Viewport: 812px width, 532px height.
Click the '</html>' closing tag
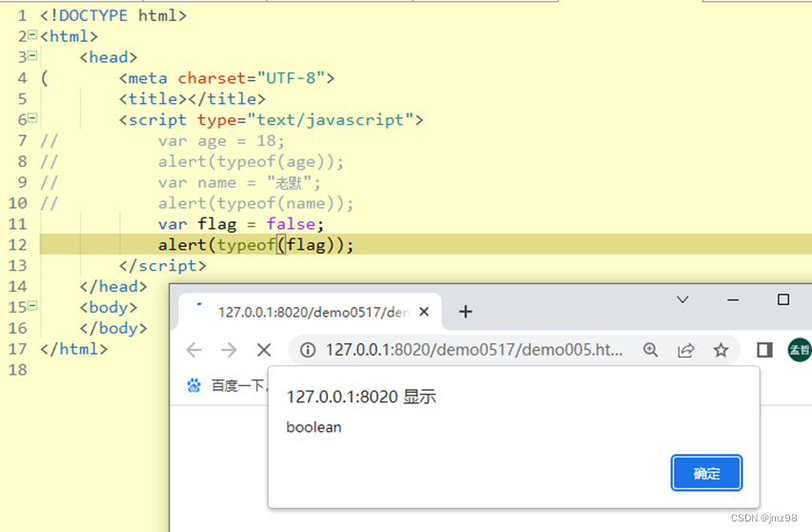pos(74,349)
